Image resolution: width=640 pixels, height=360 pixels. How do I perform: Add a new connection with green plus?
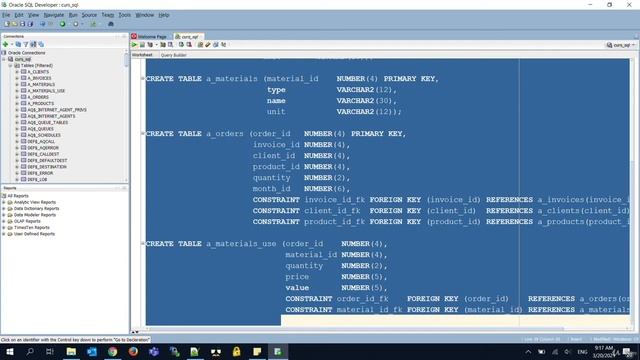(x=5, y=44)
